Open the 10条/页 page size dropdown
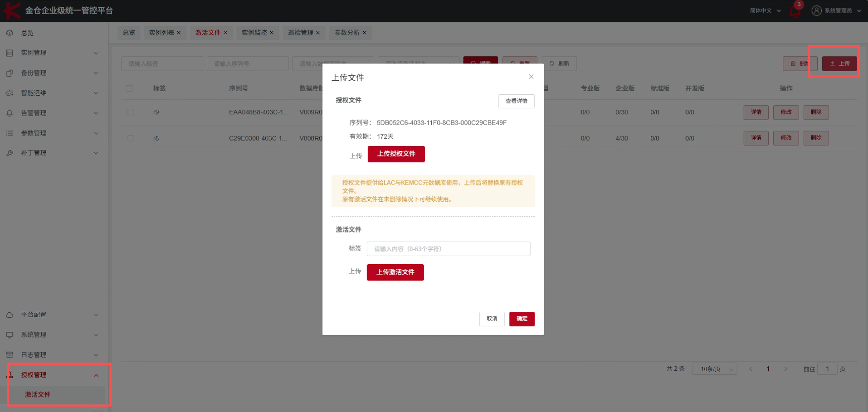868x412 pixels. coord(714,369)
